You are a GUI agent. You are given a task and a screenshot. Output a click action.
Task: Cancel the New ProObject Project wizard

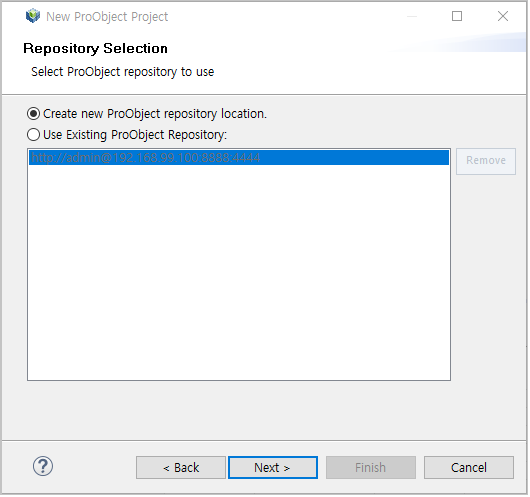470,469
